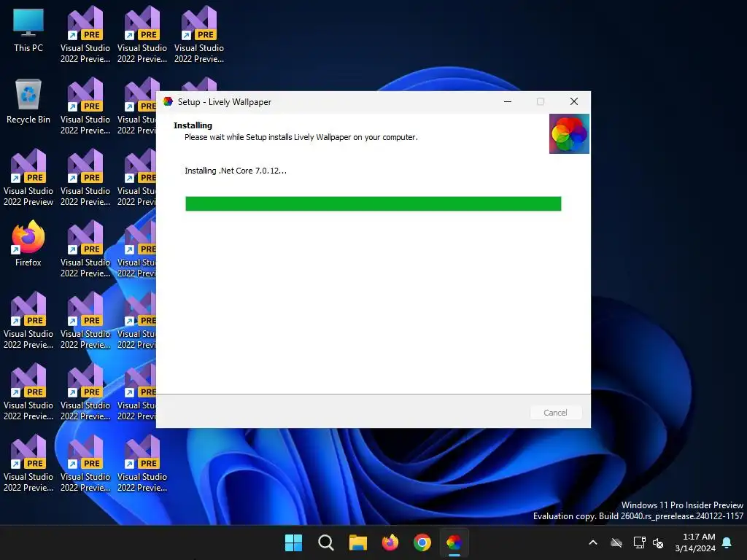This screenshot has width=747, height=560.
Task: Select shortcut labeled exactly Visual Studio 2022 Preview
Action: pyautogui.click(x=28, y=178)
